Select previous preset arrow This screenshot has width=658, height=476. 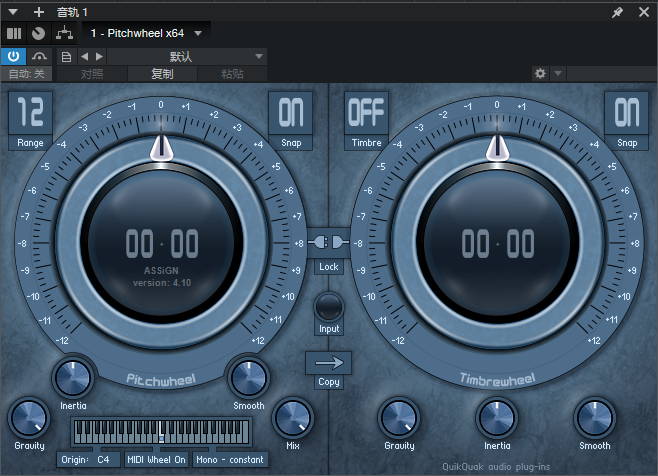pos(84,56)
